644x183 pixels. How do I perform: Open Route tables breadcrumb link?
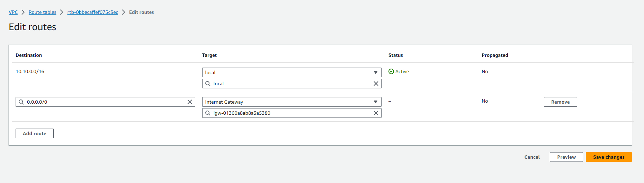coord(42,12)
